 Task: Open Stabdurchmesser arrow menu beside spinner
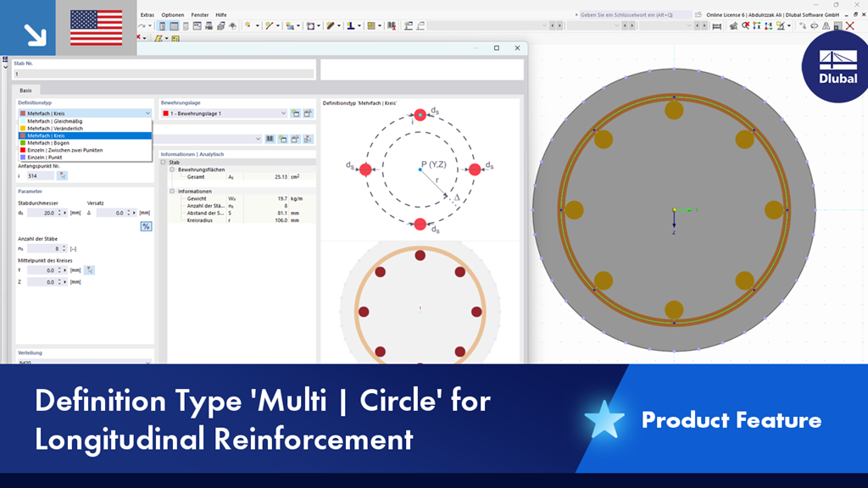[65, 213]
